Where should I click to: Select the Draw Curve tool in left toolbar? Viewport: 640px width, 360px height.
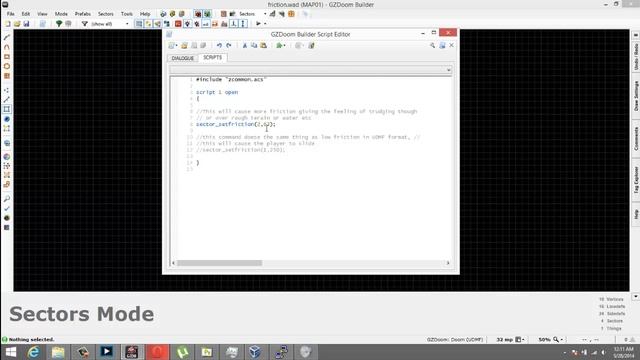pos(7,47)
